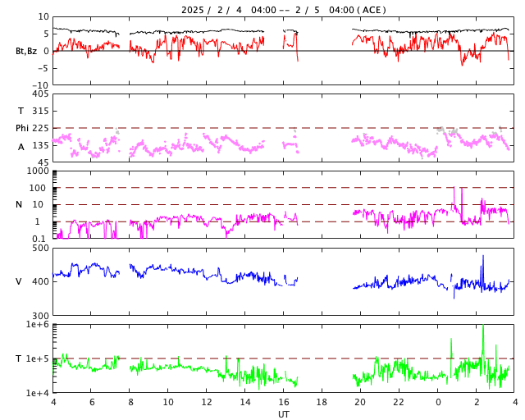Click the "5" tick on Bt,Bz axis
Image resolution: width=525 pixels, height=420 pixels.
pos(46,34)
